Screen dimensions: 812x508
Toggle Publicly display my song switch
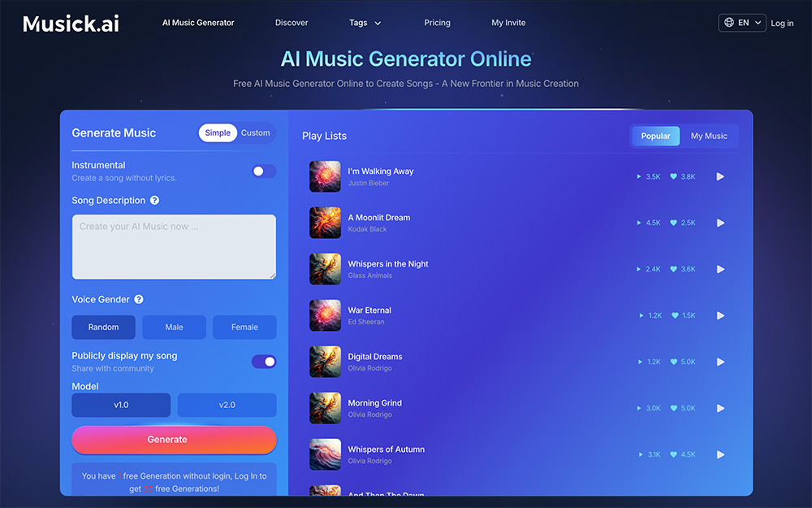[x=264, y=362]
